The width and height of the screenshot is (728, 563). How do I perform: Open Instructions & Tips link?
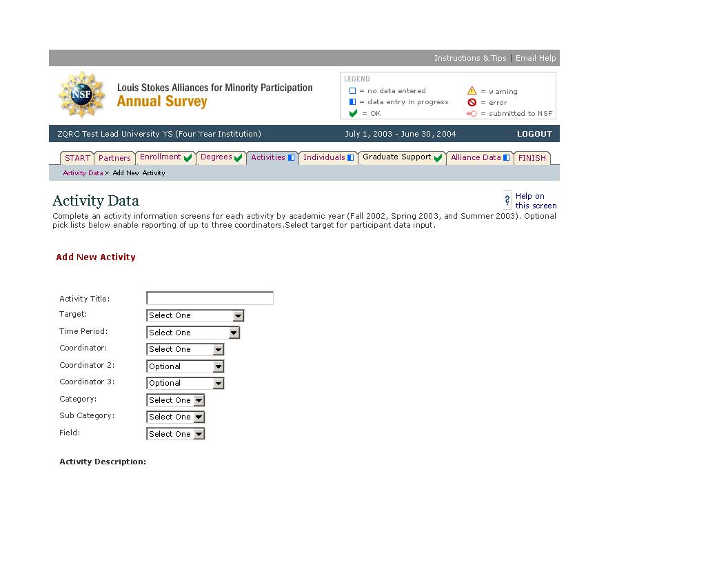(470, 58)
